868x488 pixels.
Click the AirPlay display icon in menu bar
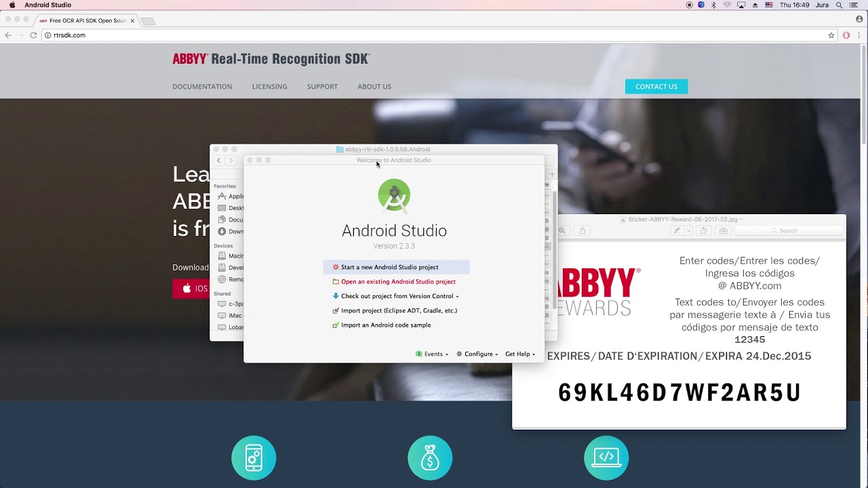pos(741,5)
